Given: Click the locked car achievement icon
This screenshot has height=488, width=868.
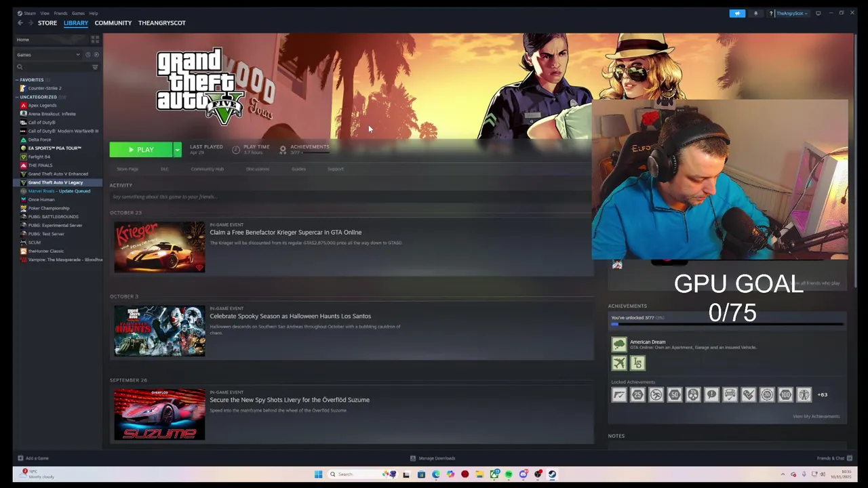Looking at the screenshot, I should coord(730,394).
